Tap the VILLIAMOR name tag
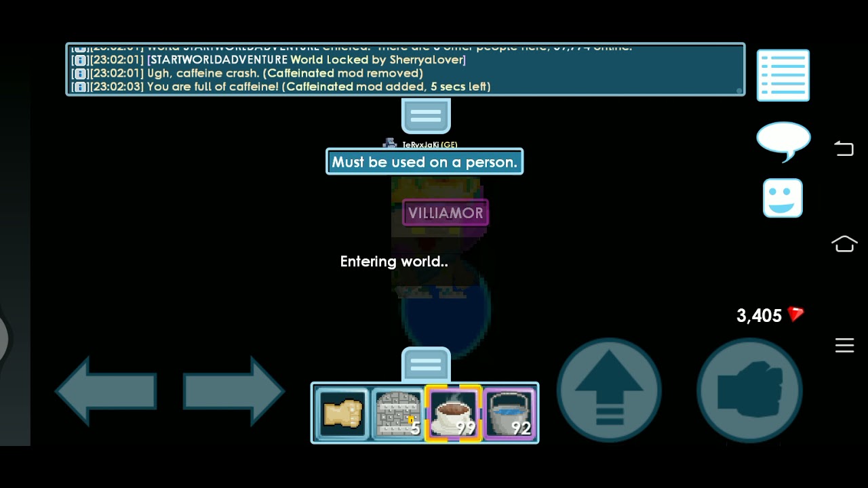The width and height of the screenshot is (868, 488). coord(446,213)
